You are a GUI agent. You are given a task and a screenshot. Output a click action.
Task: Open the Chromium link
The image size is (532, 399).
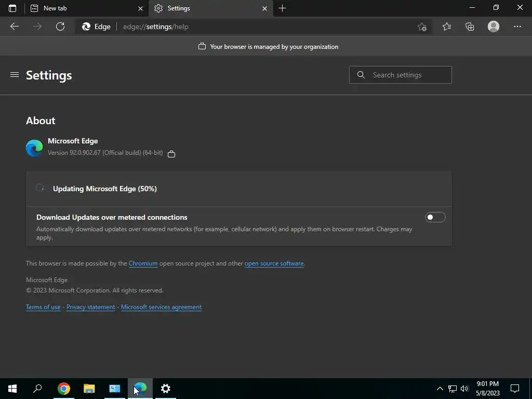(143, 263)
